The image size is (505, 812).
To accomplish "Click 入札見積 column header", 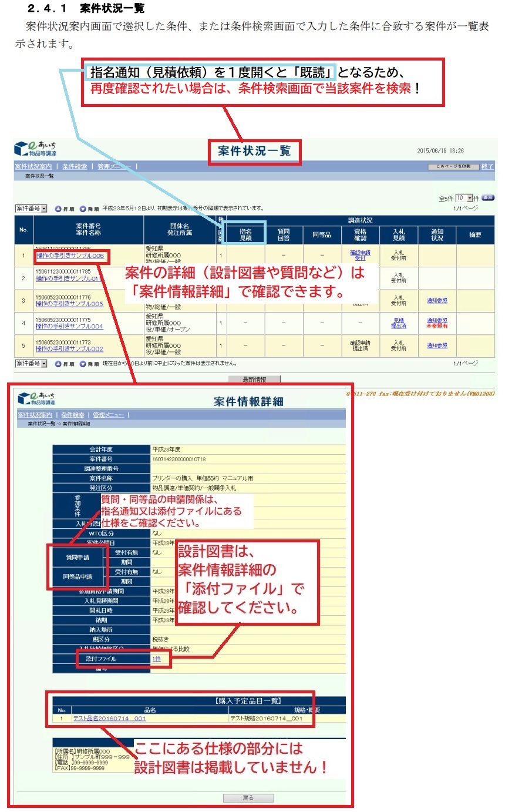I will tap(399, 235).
